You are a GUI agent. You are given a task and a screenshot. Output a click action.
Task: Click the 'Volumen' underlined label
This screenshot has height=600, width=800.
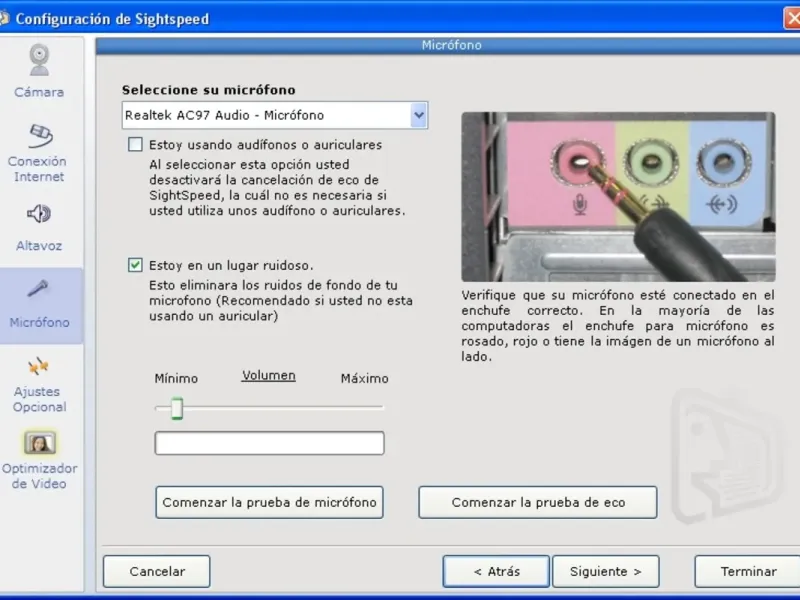268,376
